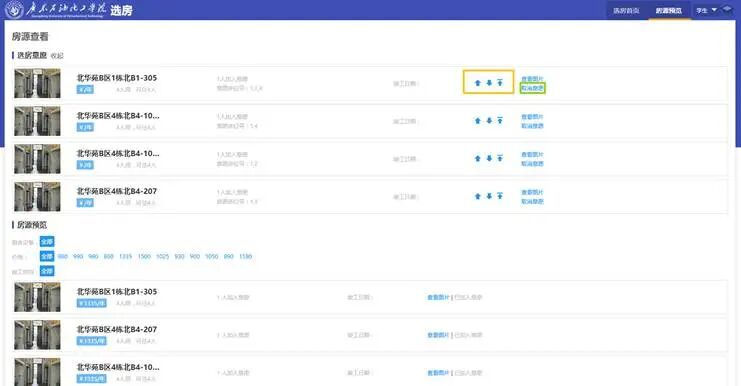Viewport: 741px width, 386px height.
Task: Click the 房源查看 page title
Action: click(30, 36)
